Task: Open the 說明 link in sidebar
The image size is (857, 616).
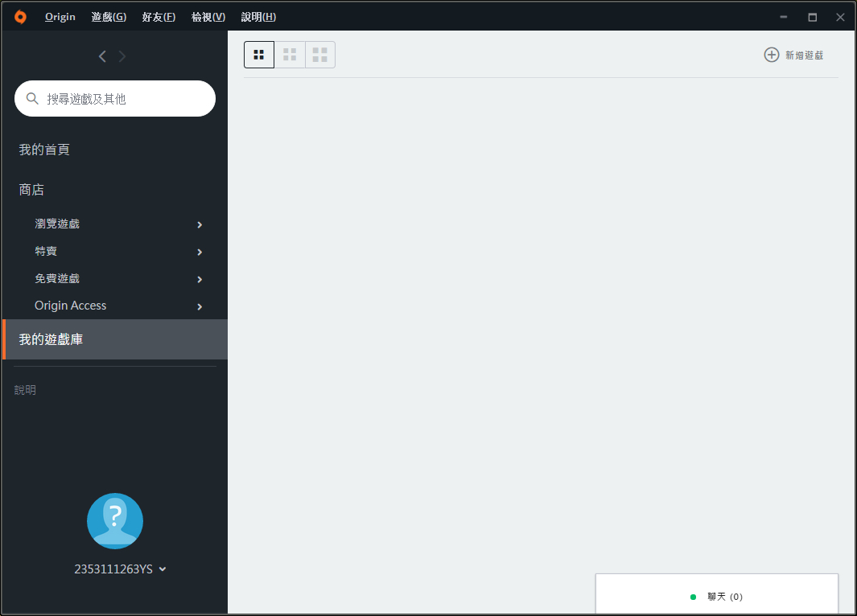Action: point(25,390)
